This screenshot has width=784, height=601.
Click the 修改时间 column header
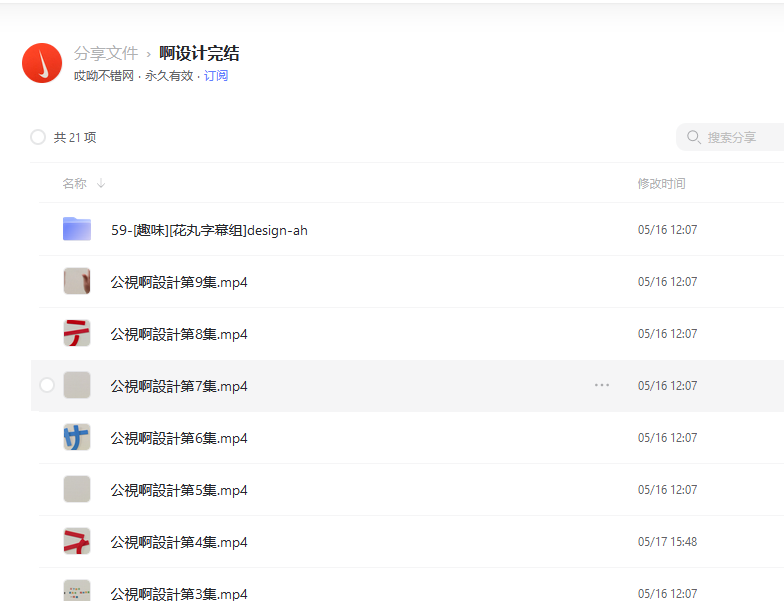pyautogui.click(x=661, y=184)
